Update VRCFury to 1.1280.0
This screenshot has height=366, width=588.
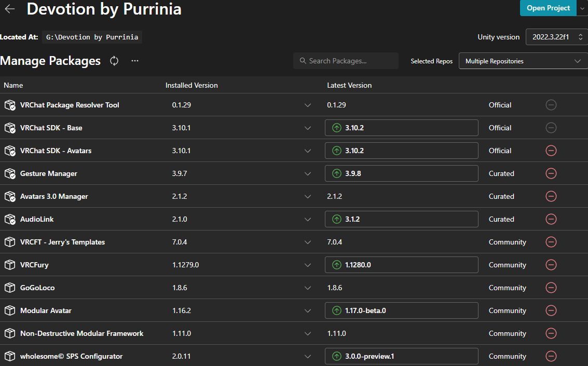(x=401, y=265)
